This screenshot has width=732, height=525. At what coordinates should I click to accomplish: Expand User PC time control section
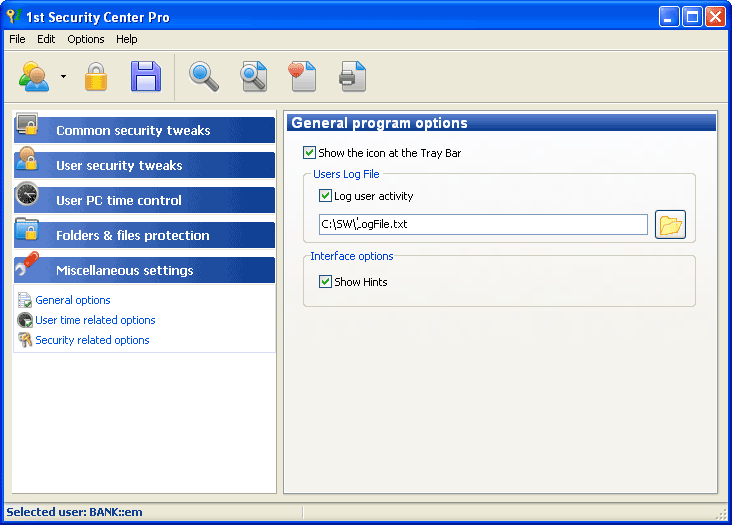[144, 200]
